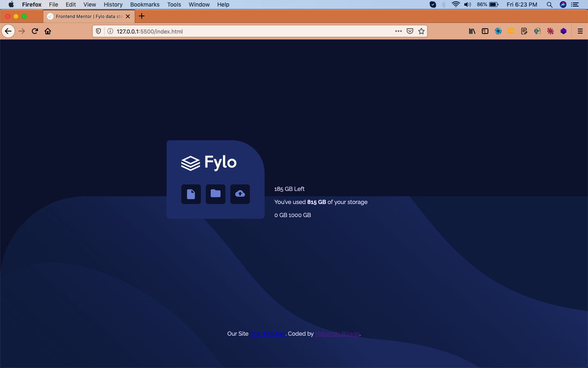Screen dimensions: 588x368
Task: Reload the current page
Action: pyautogui.click(x=35, y=31)
